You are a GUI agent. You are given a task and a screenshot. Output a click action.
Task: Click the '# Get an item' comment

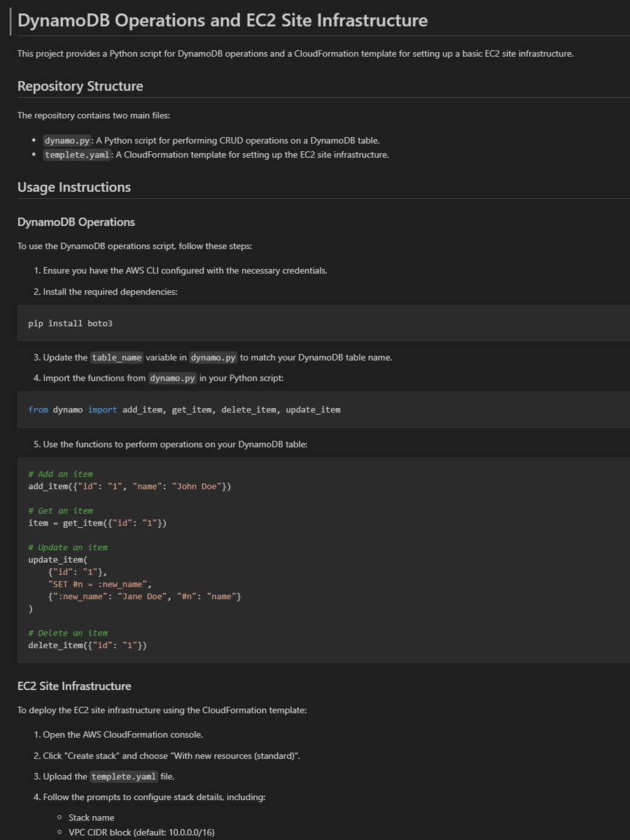pyautogui.click(x=60, y=511)
